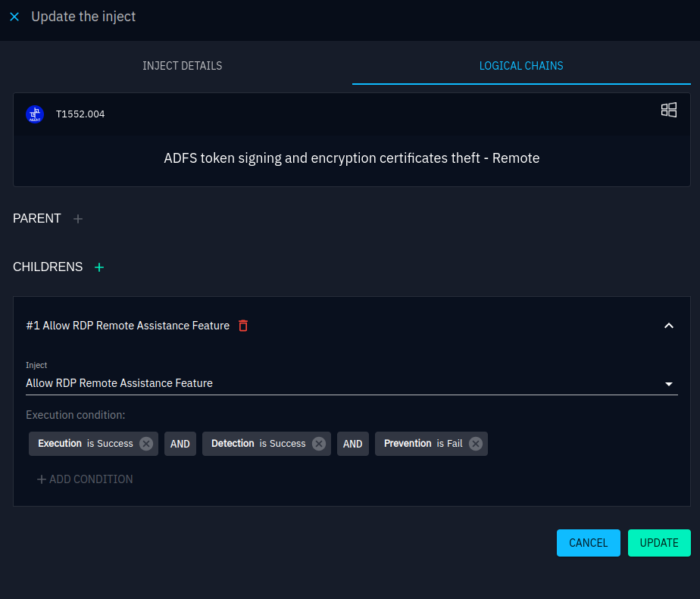Click the Update button

pos(659,543)
